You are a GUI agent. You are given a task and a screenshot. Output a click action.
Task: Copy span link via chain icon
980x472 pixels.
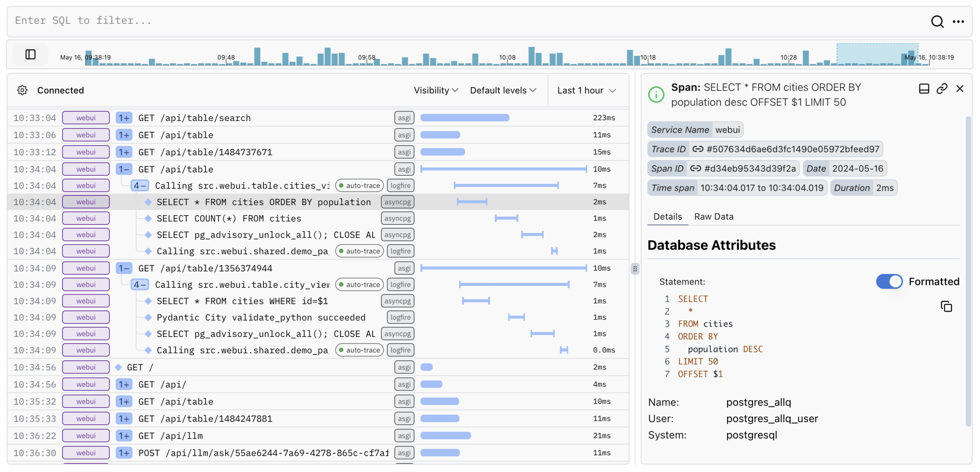coord(942,89)
